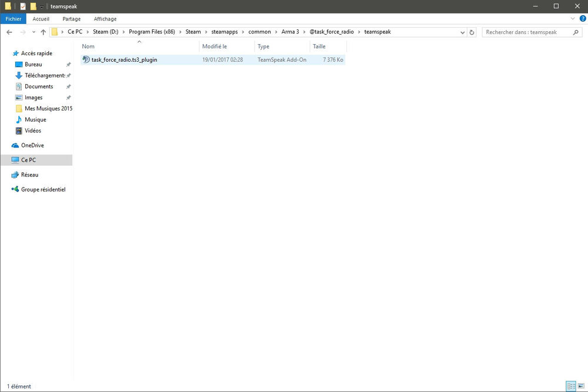Click the TeamSpeak icon of task_force_radio.ts3_plugin
The image size is (588, 392).
point(86,59)
